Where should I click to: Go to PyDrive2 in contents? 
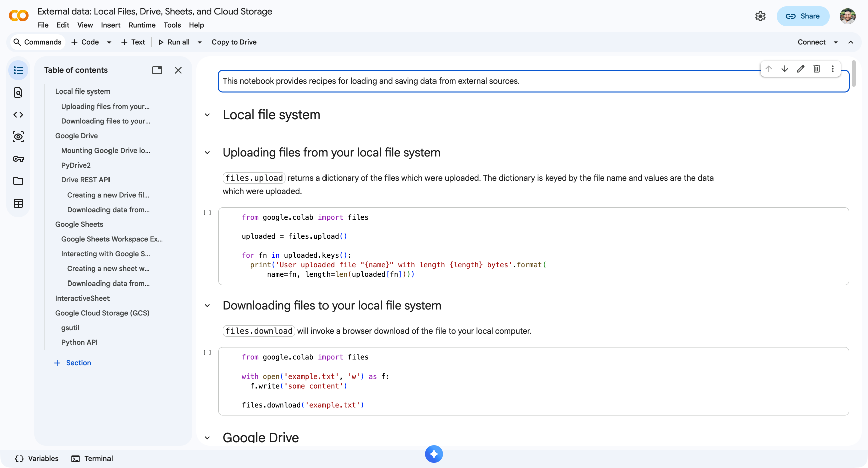(76, 165)
